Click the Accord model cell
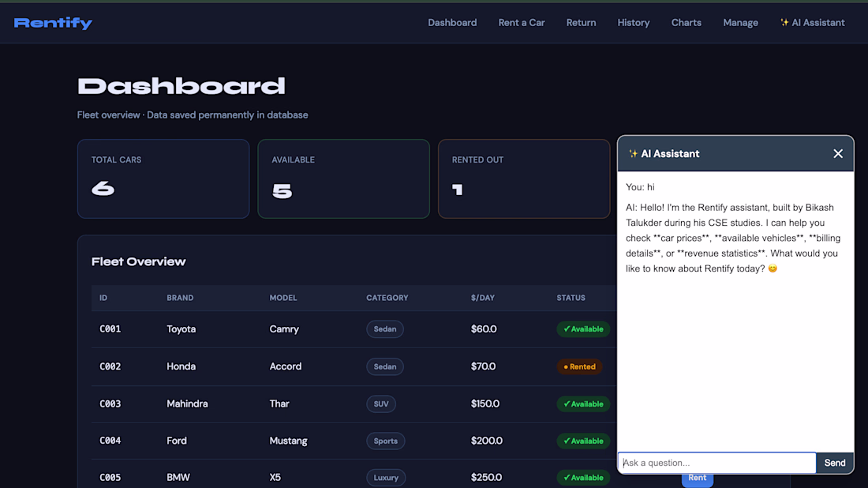This screenshot has width=868, height=488. tap(286, 366)
